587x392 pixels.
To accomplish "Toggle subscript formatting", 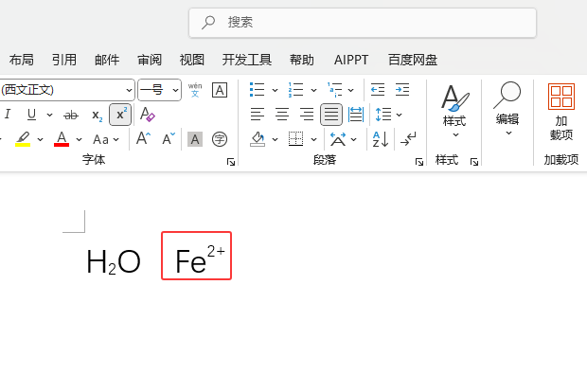I will coord(97,115).
